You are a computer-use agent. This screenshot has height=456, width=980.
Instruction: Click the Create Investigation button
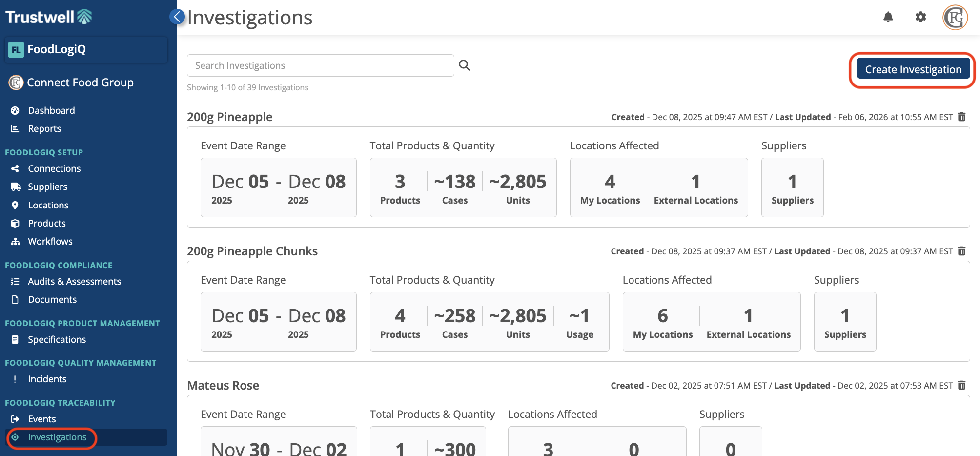click(x=913, y=69)
